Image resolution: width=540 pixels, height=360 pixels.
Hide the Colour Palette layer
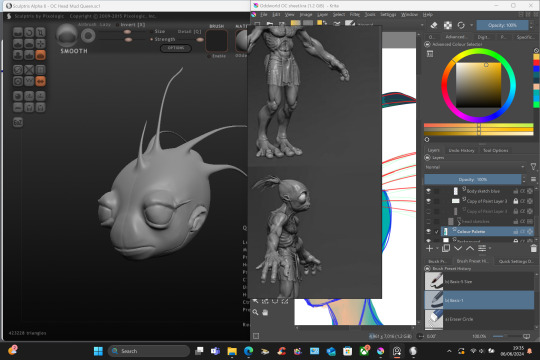point(428,231)
